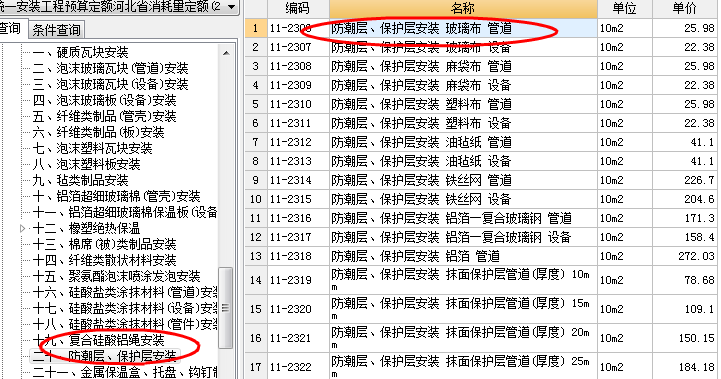Click price cell 272.03
Viewport: 721px width, 379px height.
coord(685,256)
